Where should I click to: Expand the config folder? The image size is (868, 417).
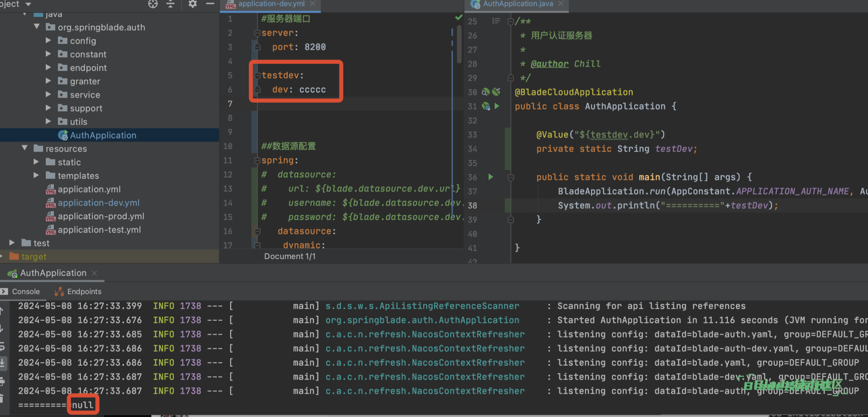tap(48, 40)
